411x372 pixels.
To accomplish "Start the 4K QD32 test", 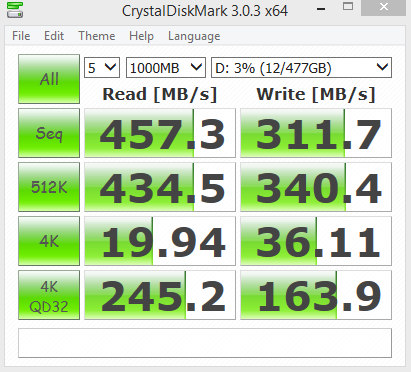I will [x=49, y=295].
